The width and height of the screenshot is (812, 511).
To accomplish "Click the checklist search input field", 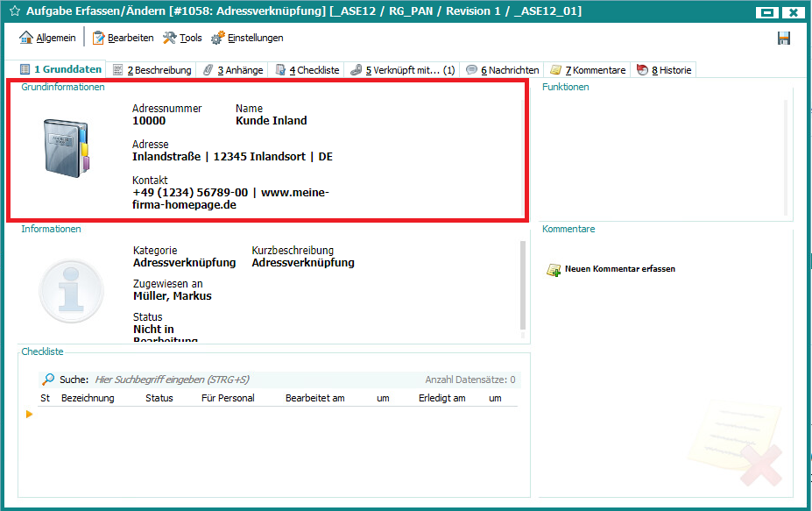I will coord(254,380).
